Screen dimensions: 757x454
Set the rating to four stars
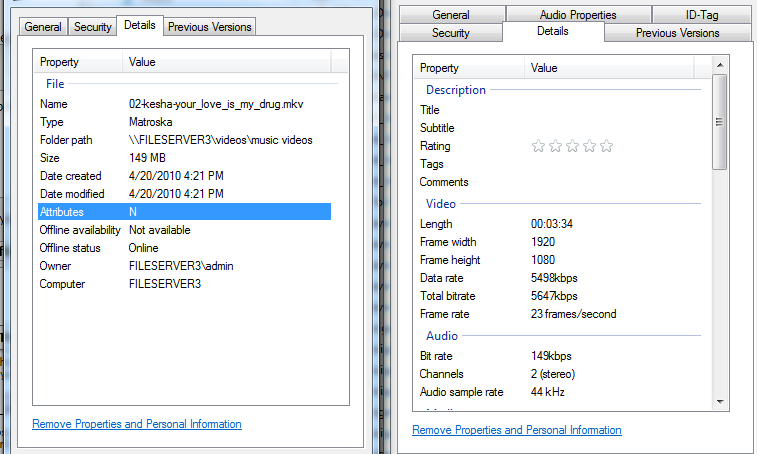589,146
